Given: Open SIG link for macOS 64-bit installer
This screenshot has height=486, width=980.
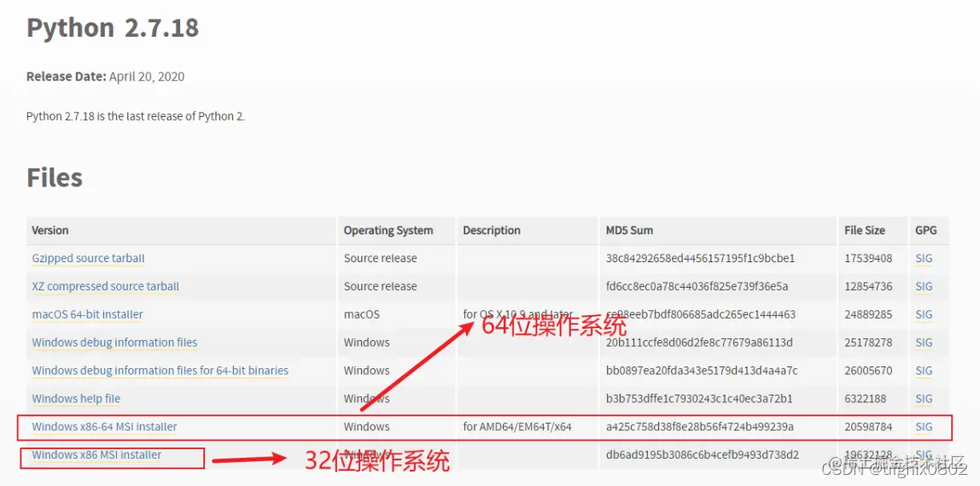Looking at the screenshot, I should tap(924, 314).
